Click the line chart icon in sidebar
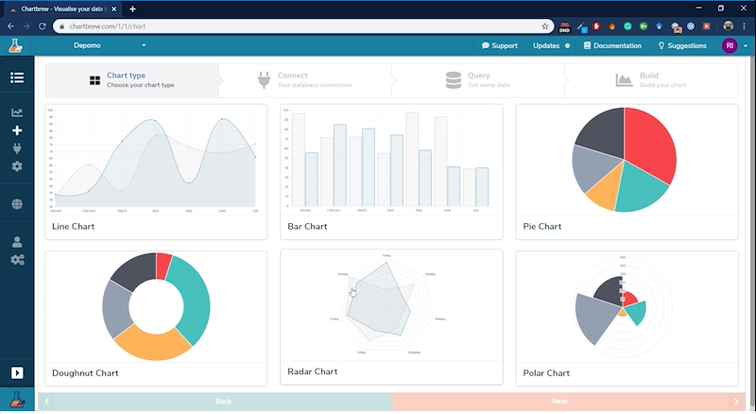The image size is (756, 414). tap(17, 113)
